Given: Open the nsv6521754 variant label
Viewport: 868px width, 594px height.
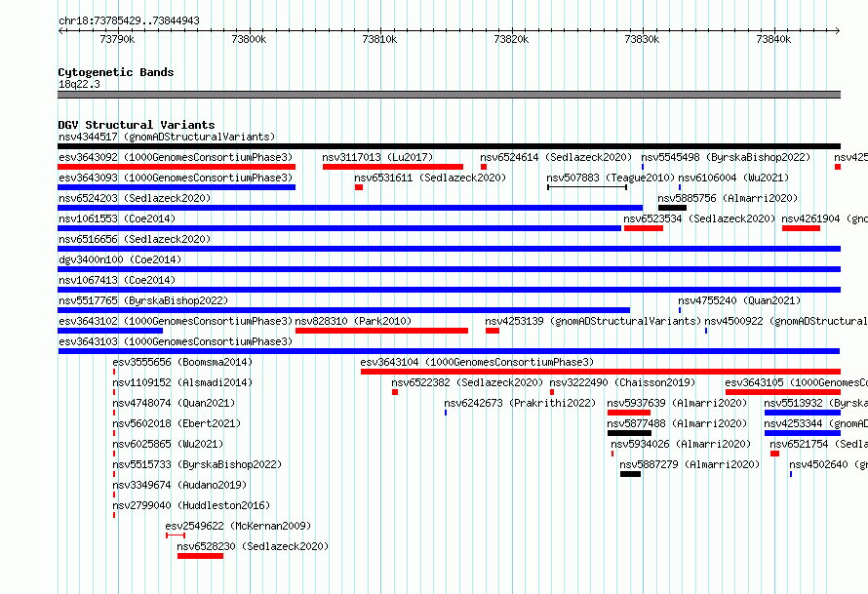Looking at the screenshot, I should [818, 444].
